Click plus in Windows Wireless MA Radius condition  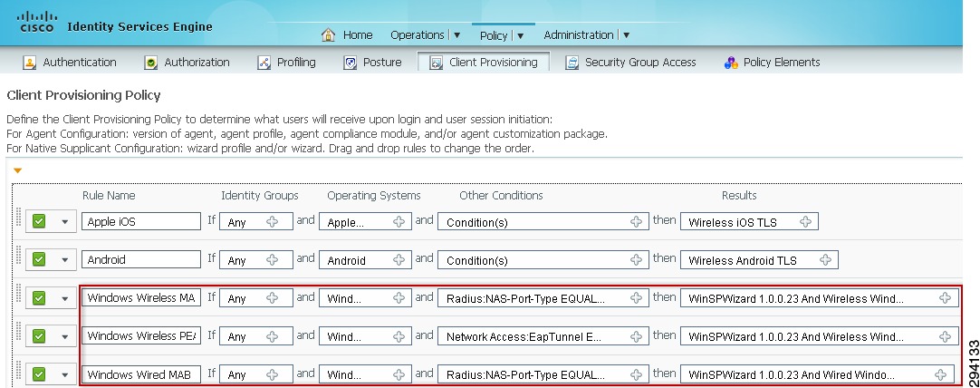(636, 298)
